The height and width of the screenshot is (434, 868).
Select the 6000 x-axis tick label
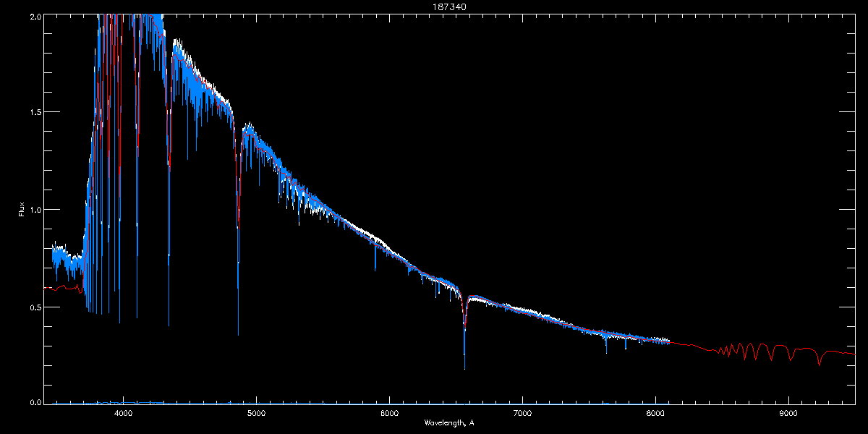click(x=389, y=413)
